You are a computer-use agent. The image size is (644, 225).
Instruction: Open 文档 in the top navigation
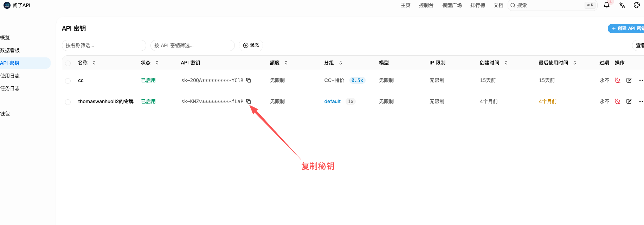click(498, 5)
